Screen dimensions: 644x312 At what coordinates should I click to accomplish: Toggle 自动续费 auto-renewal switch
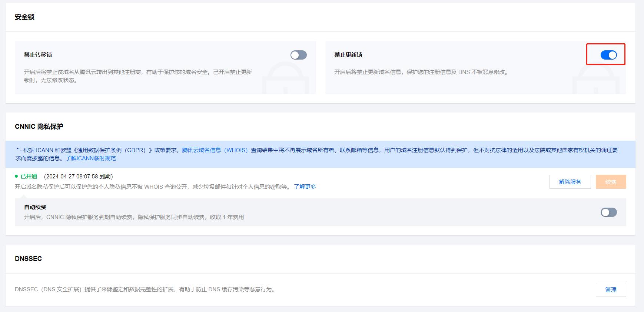coord(608,212)
